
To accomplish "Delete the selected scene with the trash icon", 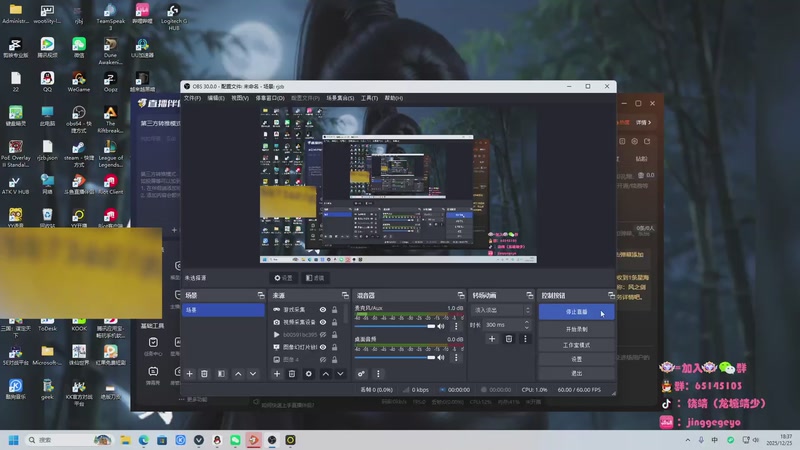I will 204,374.
